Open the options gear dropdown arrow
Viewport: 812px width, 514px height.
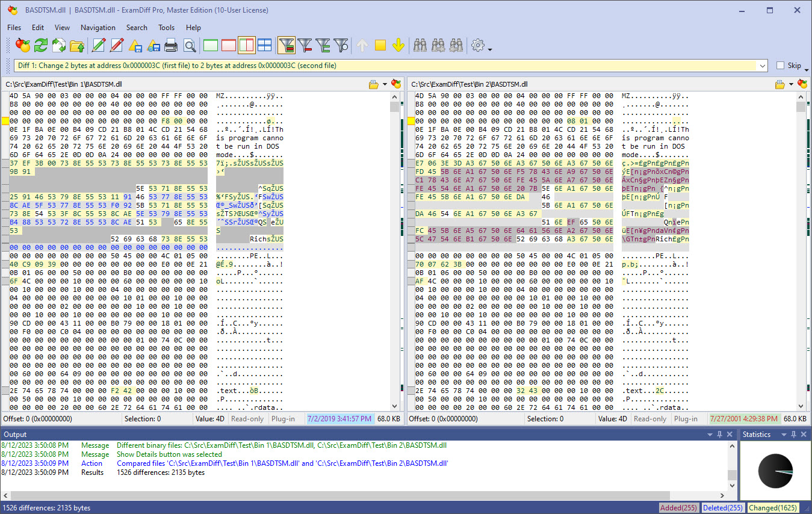point(491,49)
